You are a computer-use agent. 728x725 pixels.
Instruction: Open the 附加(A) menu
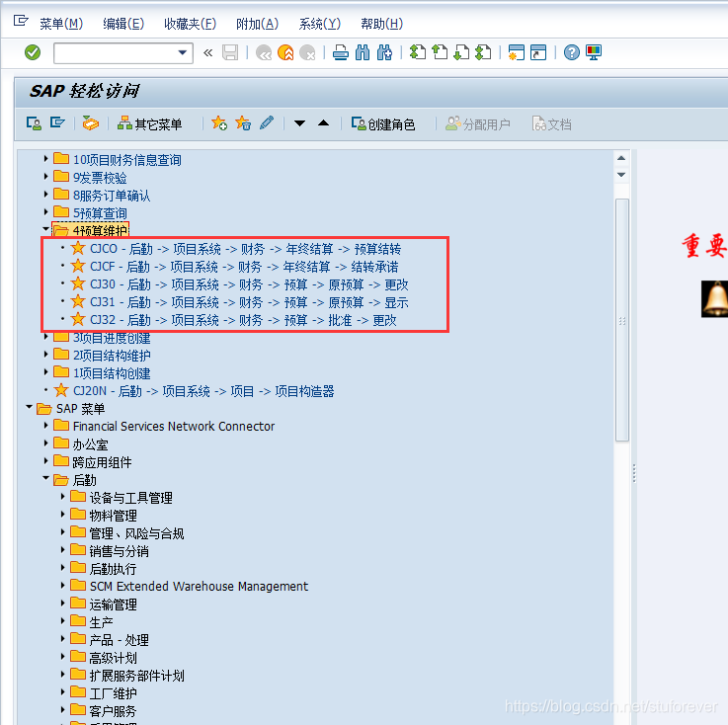coord(257,24)
